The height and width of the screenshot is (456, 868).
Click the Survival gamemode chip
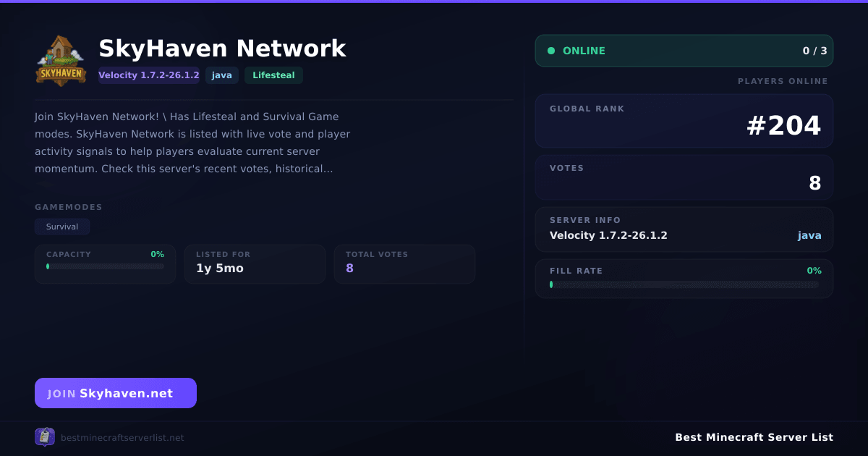(x=62, y=227)
